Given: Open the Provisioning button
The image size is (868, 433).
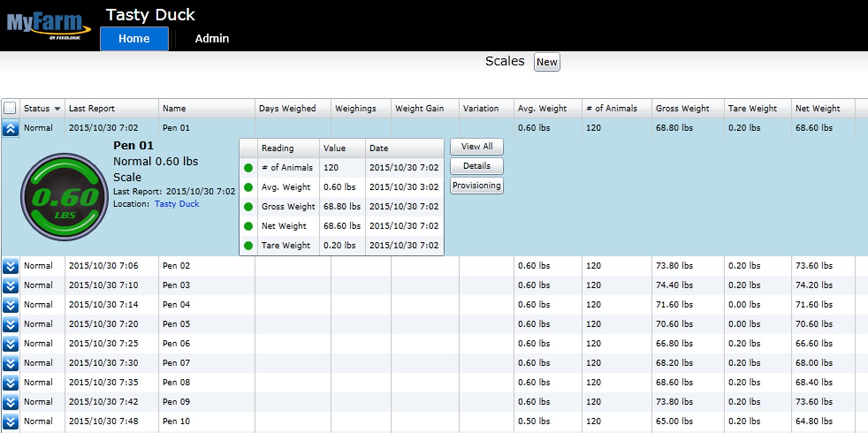Looking at the screenshot, I should pyautogui.click(x=477, y=186).
